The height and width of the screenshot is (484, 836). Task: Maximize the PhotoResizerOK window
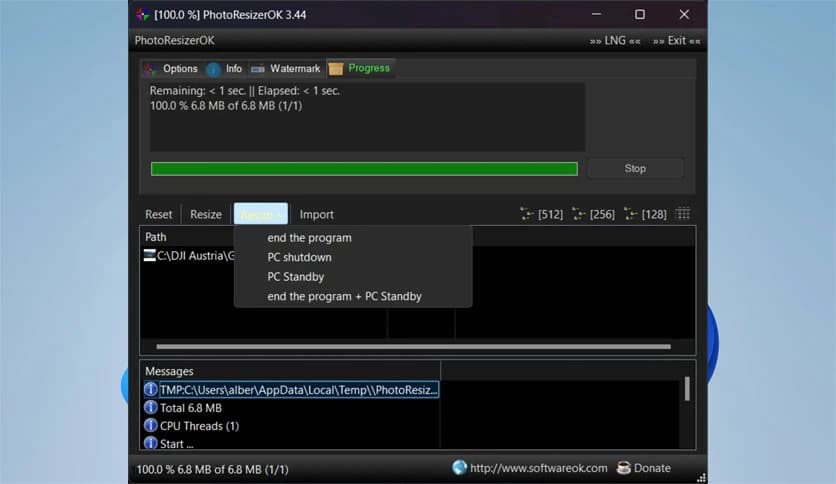coord(640,14)
